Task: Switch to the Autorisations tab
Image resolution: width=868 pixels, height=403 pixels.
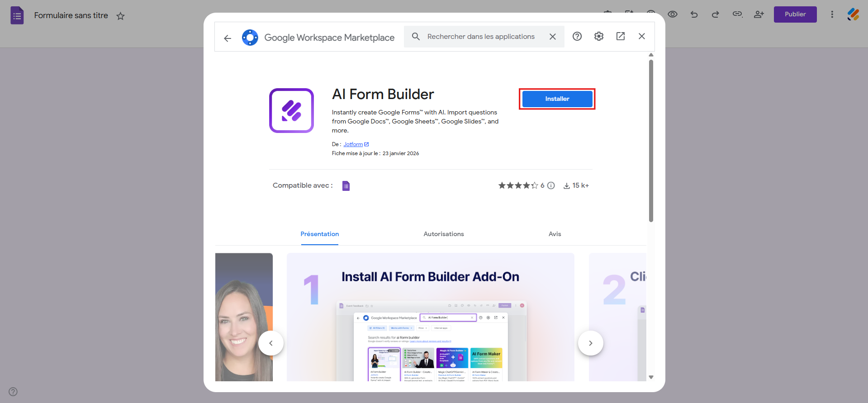Action: click(444, 234)
